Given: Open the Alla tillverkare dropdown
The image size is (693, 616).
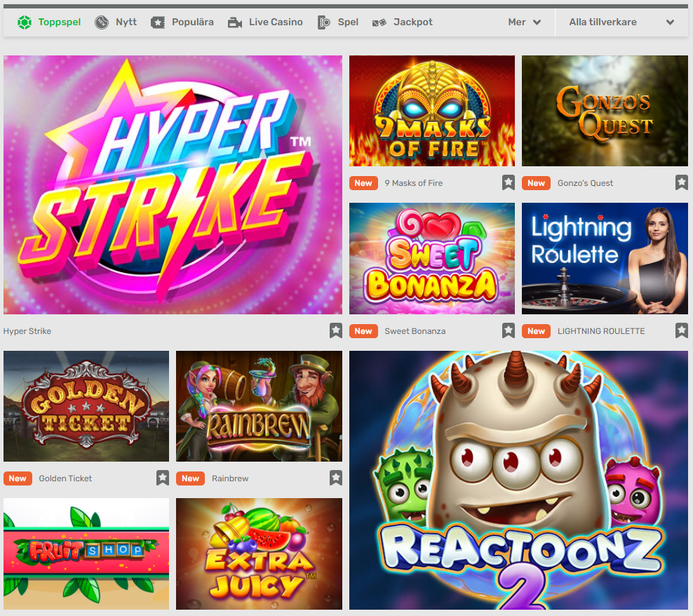Looking at the screenshot, I should click(621, 22).
